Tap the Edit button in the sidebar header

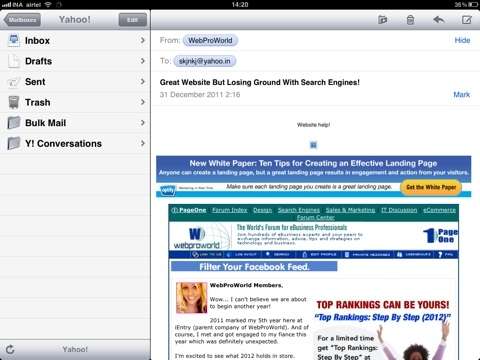click(133, 20)
